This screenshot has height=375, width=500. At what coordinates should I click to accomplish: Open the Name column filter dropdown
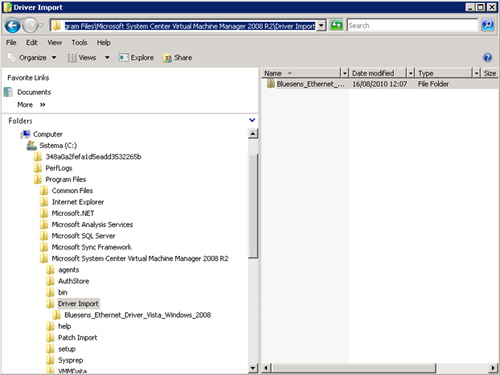tap(345, 73)
